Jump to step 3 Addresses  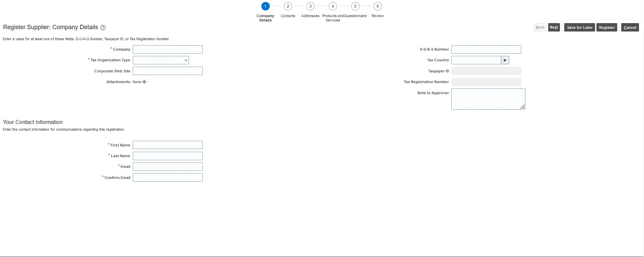tap(310, 6)
